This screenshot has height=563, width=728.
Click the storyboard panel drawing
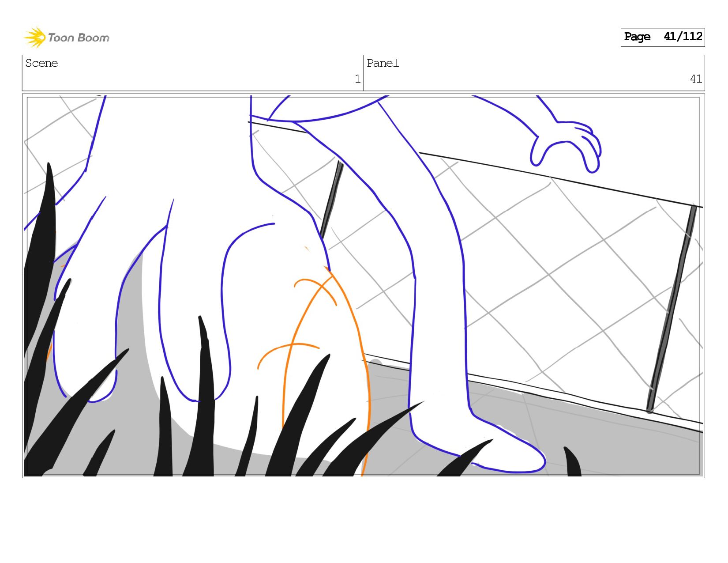click(x=363, y=286)
